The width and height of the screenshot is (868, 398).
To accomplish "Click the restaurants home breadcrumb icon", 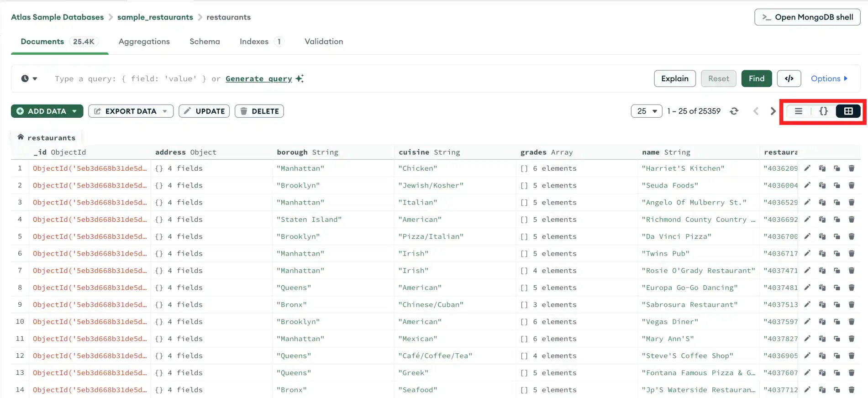I will 21,137.
